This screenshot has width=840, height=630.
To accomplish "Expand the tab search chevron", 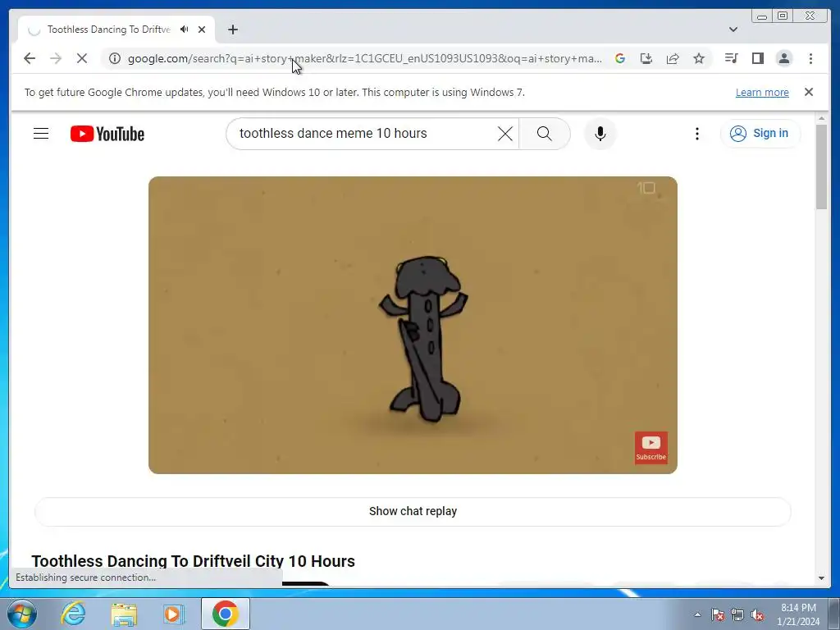I will point(733,30).
